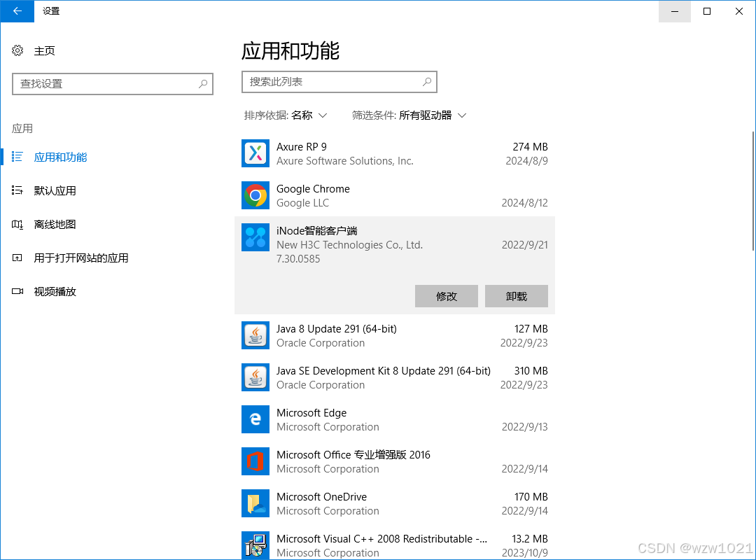Click the 2022/9/21 install date

click(524, 244)
